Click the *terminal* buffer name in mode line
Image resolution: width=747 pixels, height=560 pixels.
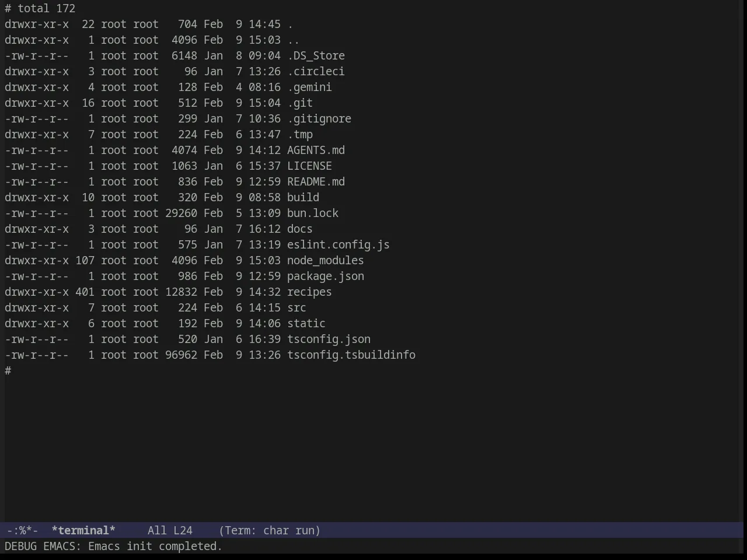click(x=83, y=530)
